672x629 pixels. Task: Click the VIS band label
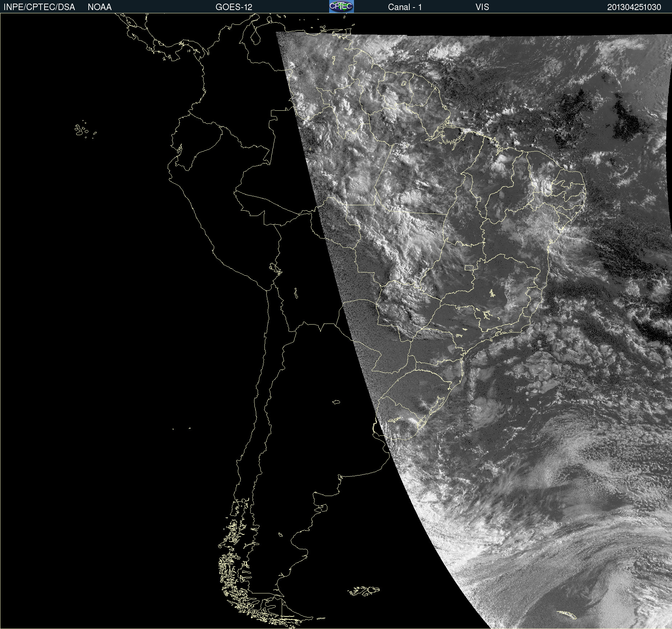pyautogui.click(x=482, y=7)
